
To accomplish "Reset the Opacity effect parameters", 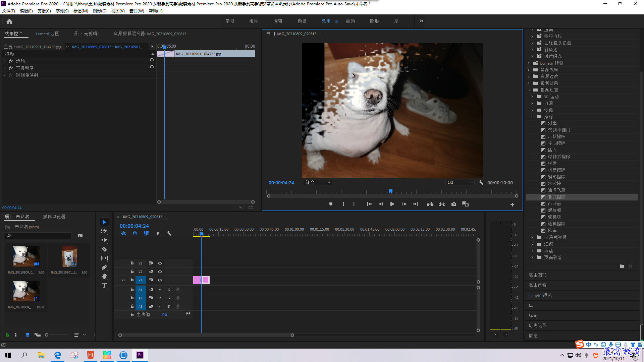I will coord(152,68).
